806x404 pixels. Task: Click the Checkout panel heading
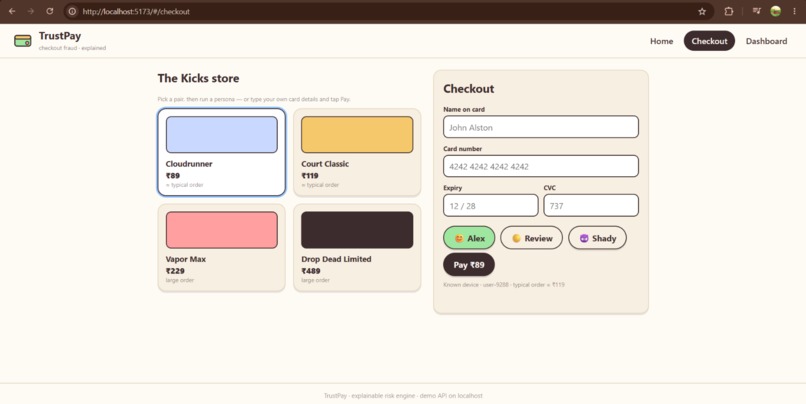tap(469, 89)
